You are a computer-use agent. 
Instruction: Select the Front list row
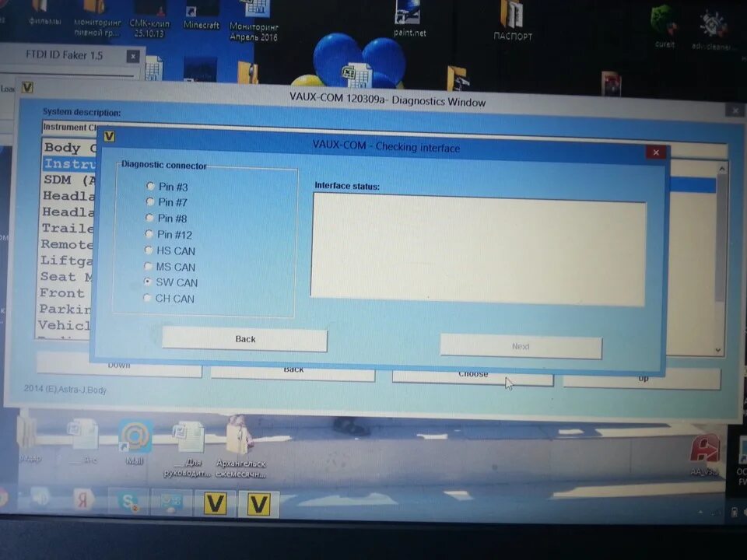65,293
